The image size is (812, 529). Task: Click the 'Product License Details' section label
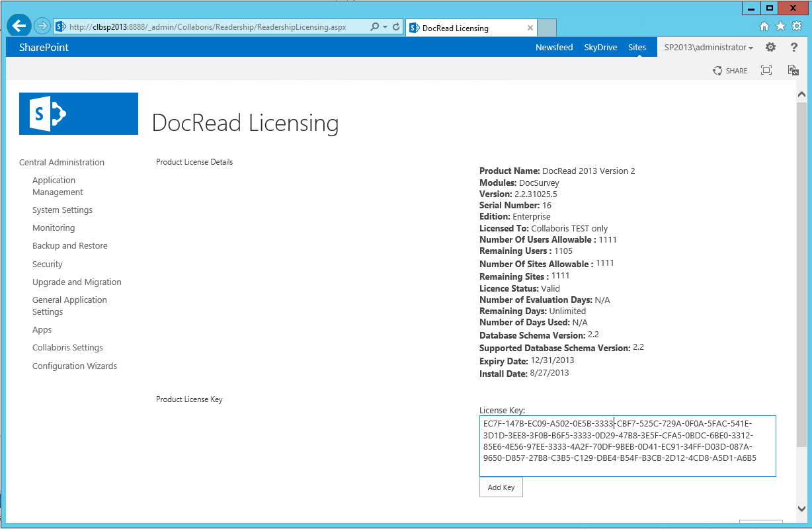pos(194,162)
